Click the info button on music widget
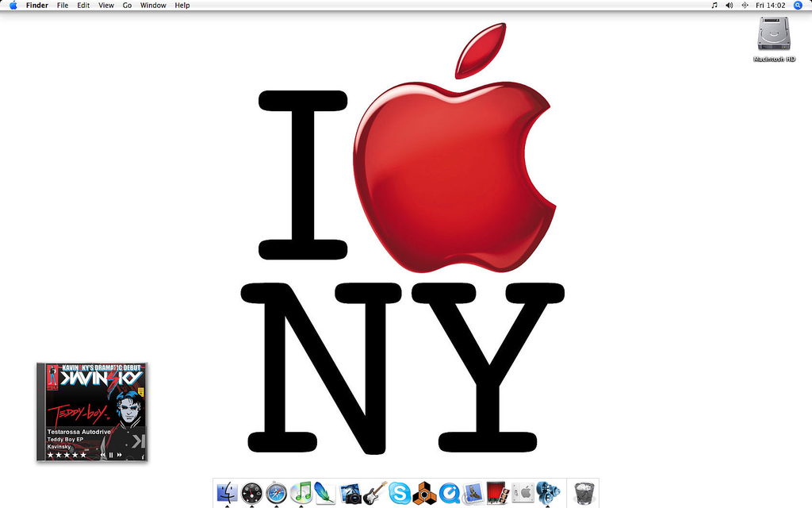Screen dimensions: 812x508 (143, 456)
